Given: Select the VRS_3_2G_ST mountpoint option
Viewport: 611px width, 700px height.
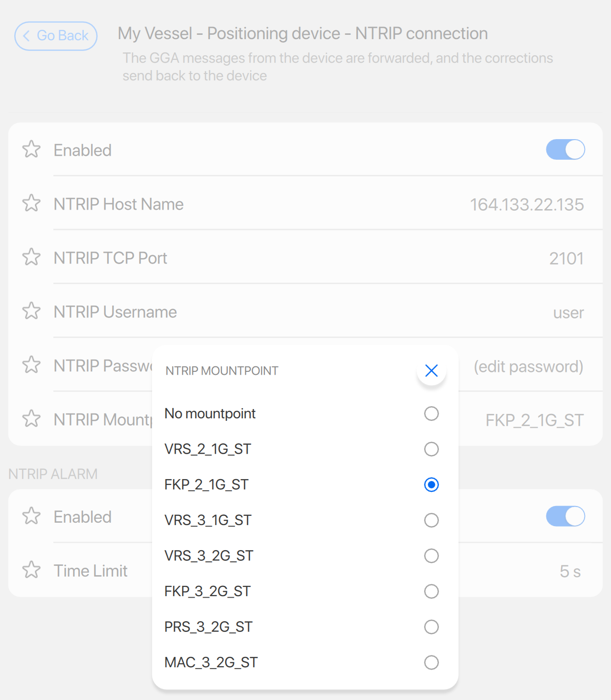Looking at the screenshot, I should click(x=431, y=556).
